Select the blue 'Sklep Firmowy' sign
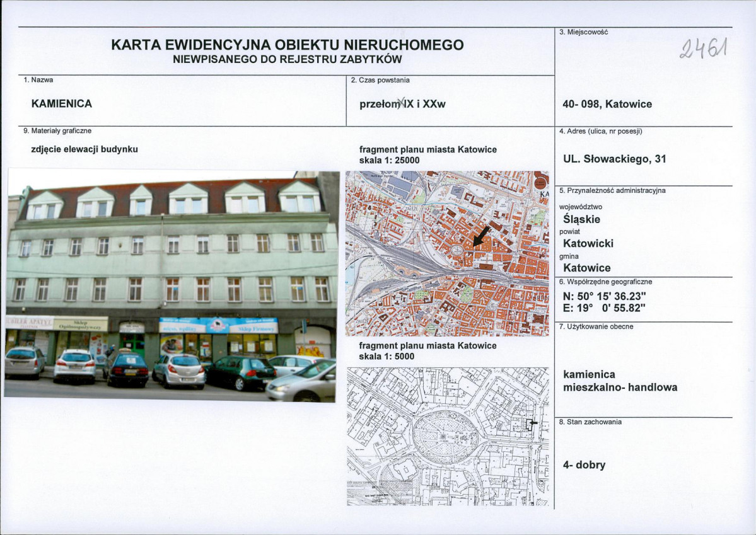The width and height of the screenshot is (756, 535). pyautogui.click(x=256, y=328)
